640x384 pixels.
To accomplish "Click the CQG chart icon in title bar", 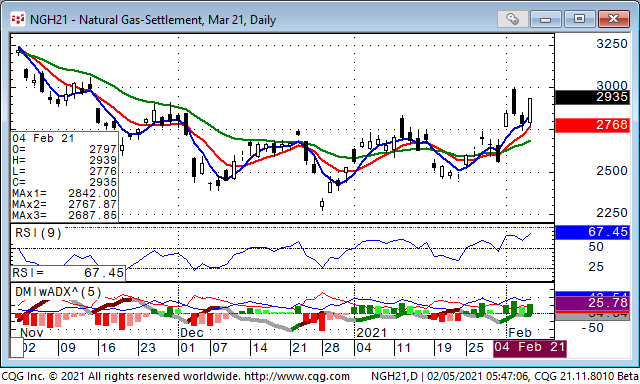I will [x=18, y=19].
